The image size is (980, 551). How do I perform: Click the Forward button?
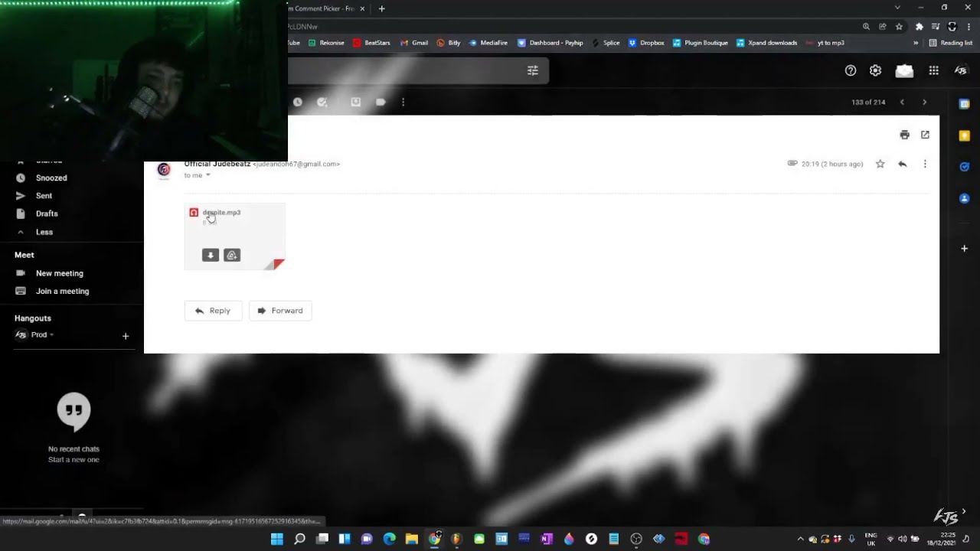pos(280,311)
